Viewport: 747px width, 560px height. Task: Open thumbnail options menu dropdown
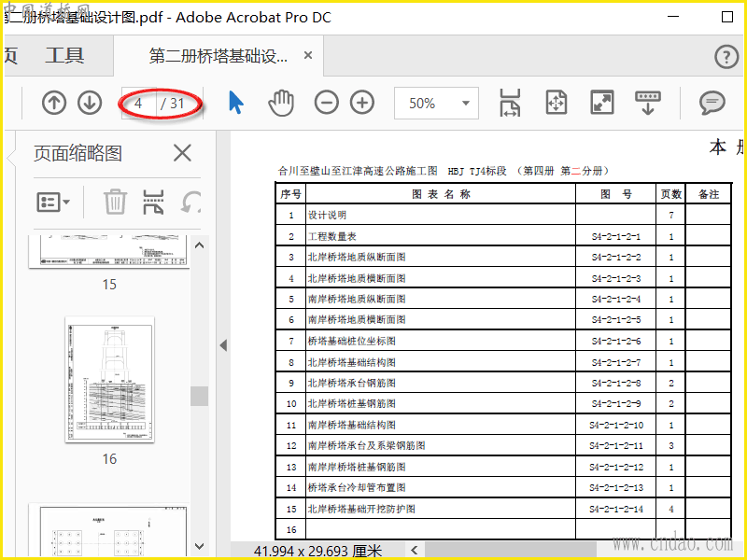53,203
